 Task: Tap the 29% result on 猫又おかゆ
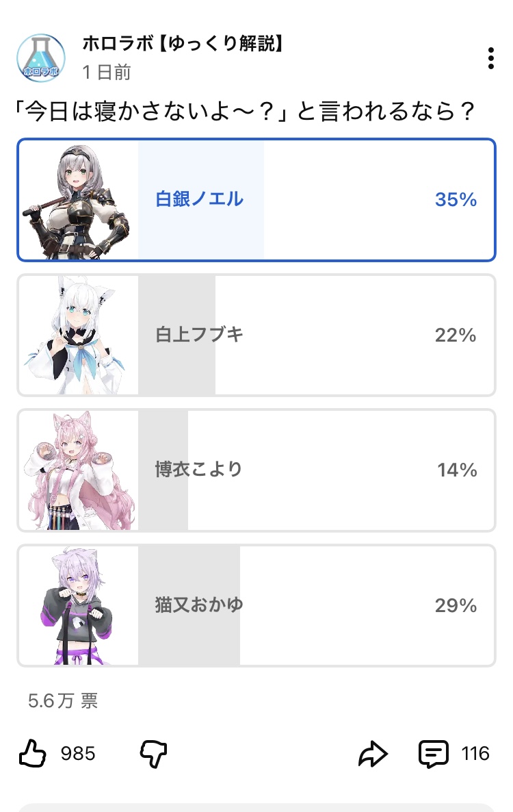[x=456, y=605]
